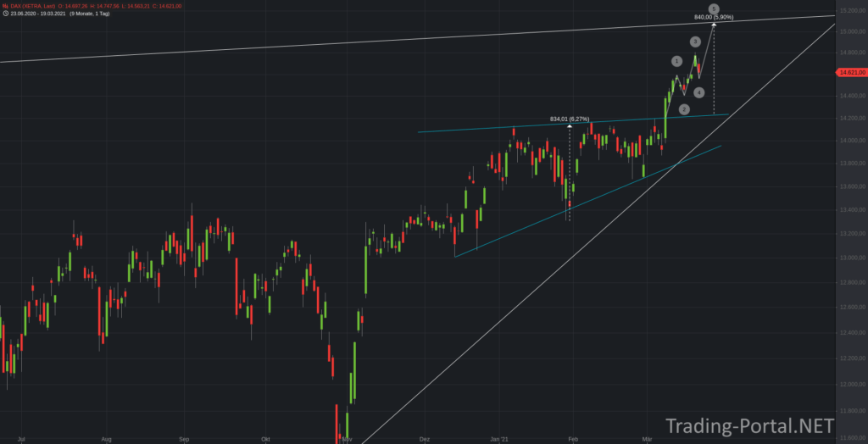
Task: Select Elliott wave marker 4
Action: (x=699, y=92)
